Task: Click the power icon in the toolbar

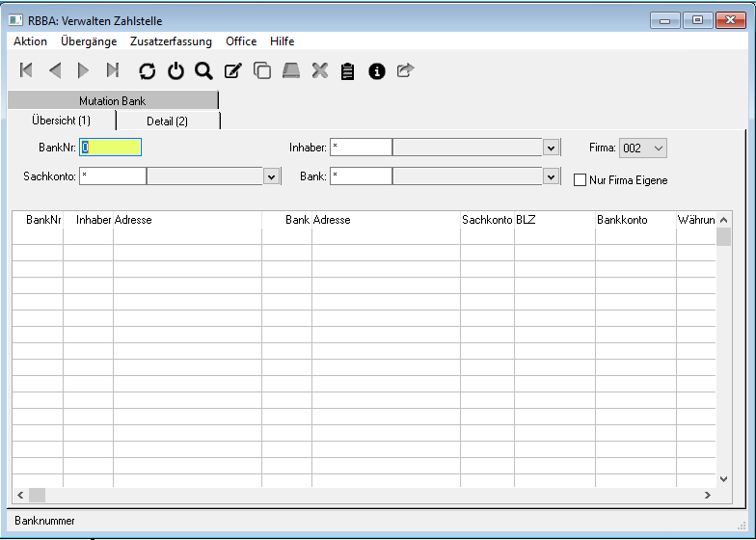Action: (175, 70)
